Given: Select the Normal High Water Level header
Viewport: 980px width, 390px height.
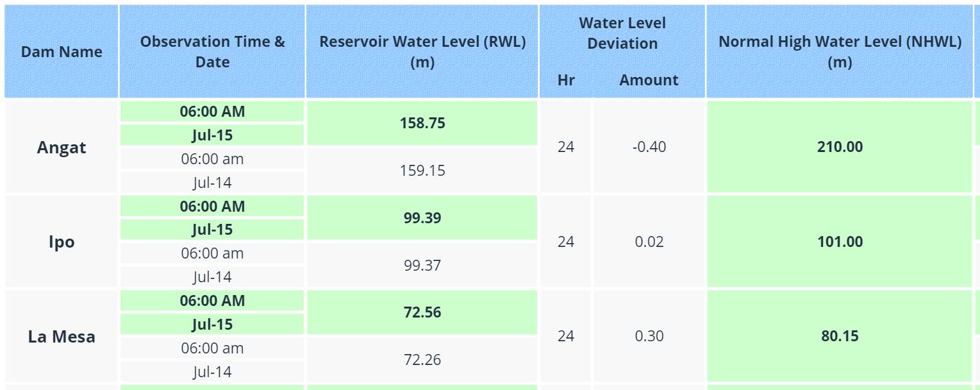Looking at the screenshot, I should [x=840, y=52].
